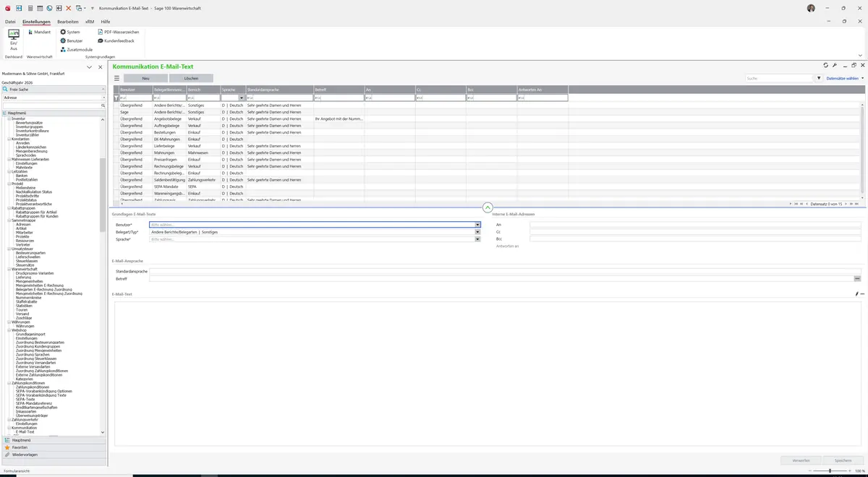868x477 pixels.
Task: Open the Bearbeiten tab
Action: 67,22
